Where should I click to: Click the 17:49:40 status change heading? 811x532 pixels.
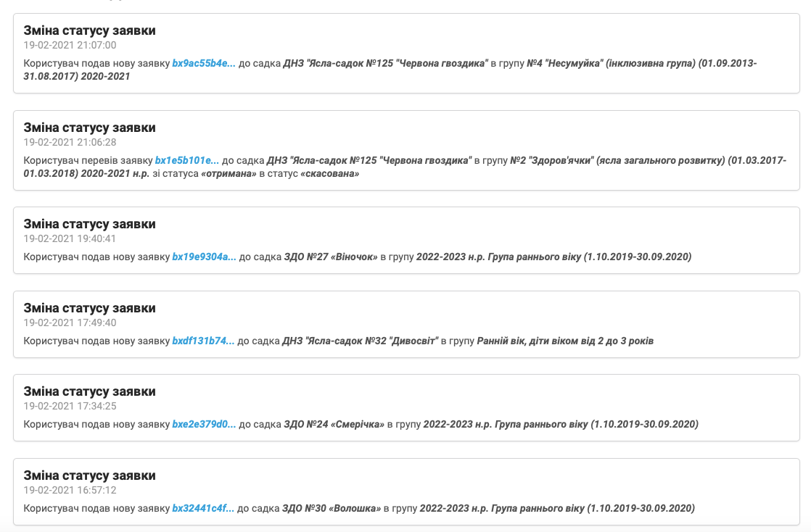89,308
